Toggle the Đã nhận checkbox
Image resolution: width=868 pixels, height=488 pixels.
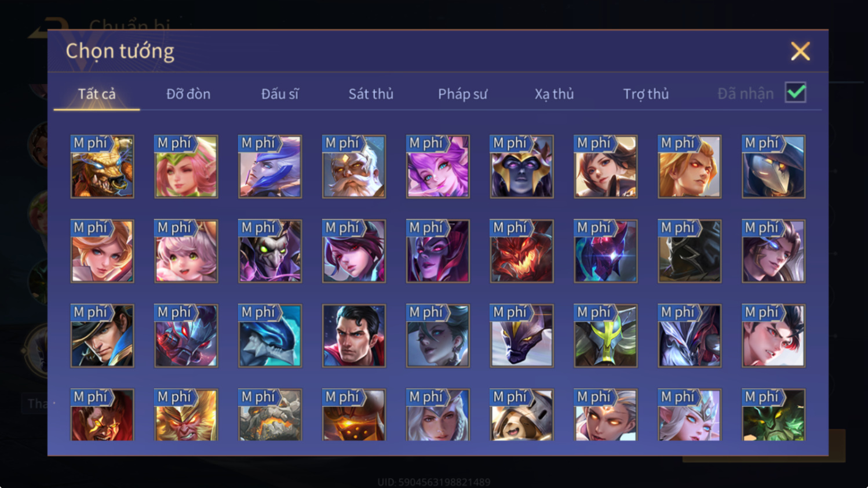pos(796,92)
